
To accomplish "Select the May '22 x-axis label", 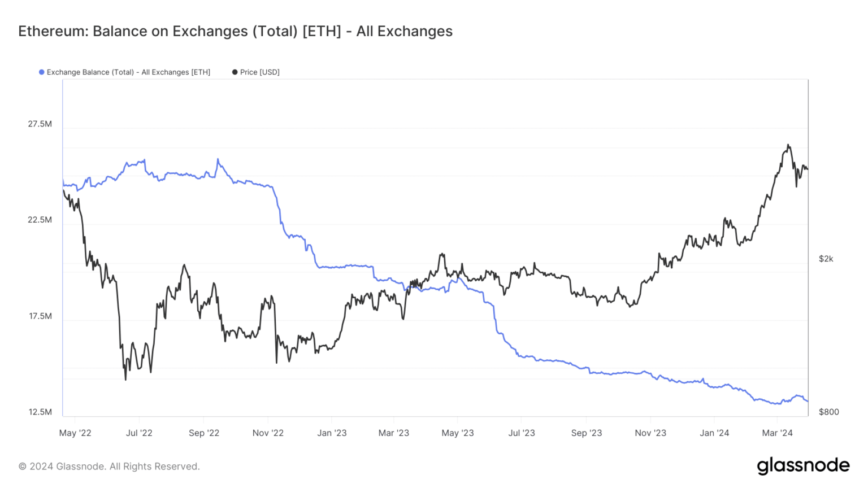I will (75, 433).
